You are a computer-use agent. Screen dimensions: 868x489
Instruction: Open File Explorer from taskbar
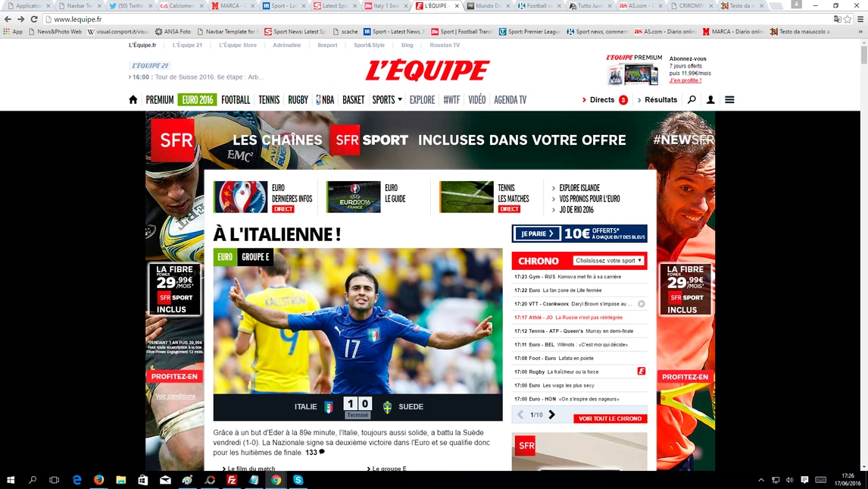pyautogui.click(x=120, y=480)
